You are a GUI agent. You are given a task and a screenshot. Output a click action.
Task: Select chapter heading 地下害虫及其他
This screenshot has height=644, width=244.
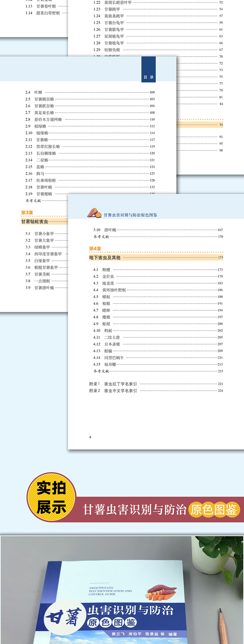[x=105, y=258]
